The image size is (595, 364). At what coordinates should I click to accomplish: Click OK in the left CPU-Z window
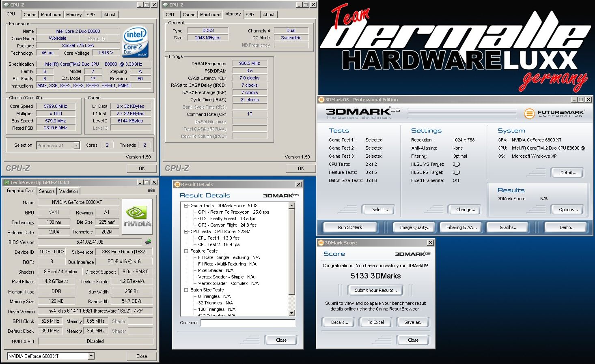(142, 168)
